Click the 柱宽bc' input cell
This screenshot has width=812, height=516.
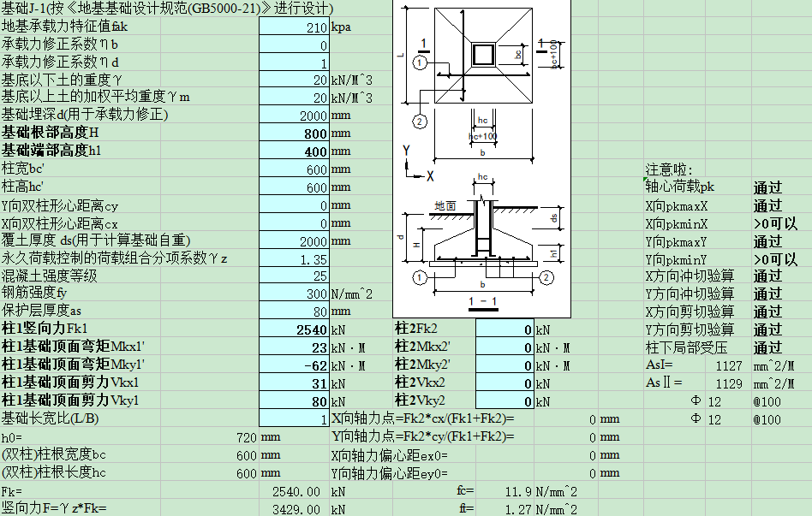[x=293, y=169]
